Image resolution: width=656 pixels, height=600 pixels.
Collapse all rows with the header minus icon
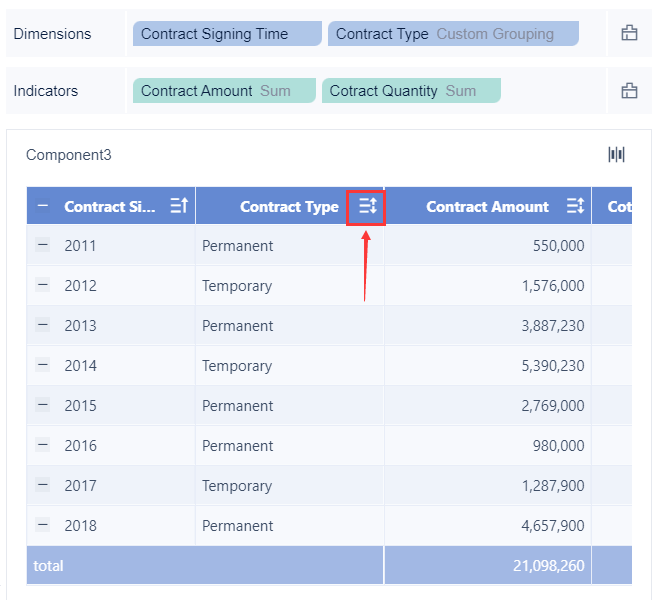point(42,206)
